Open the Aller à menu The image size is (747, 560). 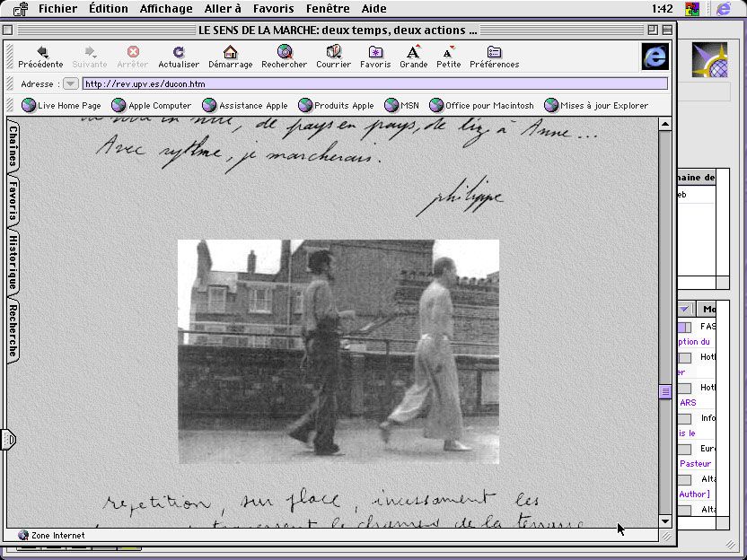tap(223, 8)
